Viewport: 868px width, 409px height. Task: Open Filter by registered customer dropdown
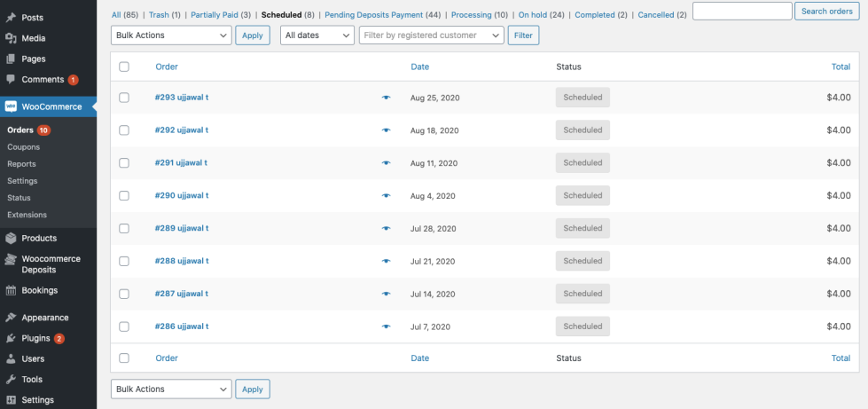click(x=431, y=35)
